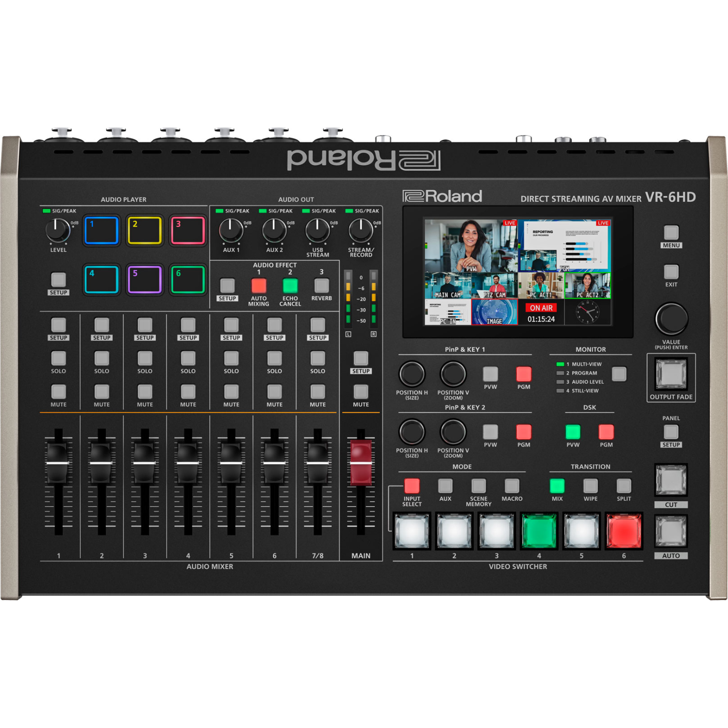This screenshot has width=728, height=728.
Task: Tap the blue audio player pad 1
Action: click(x=101, y=231)
